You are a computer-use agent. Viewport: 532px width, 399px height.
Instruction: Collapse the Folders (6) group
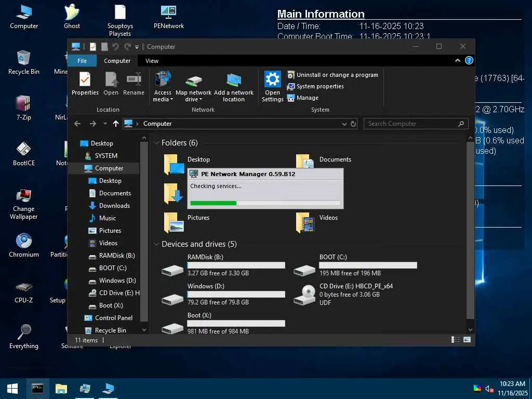click(x=156, y=143)
